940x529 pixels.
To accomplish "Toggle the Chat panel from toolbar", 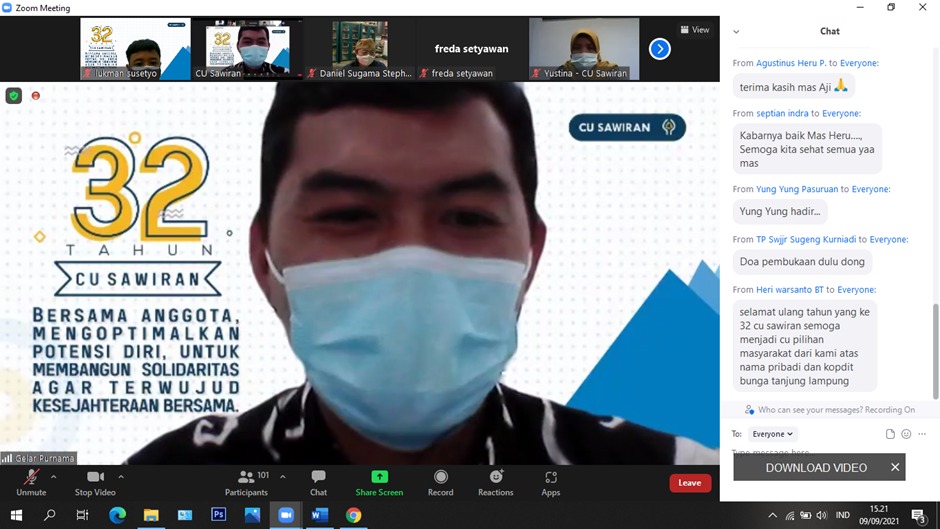I will pyautogui.click(x=318, y=483).
